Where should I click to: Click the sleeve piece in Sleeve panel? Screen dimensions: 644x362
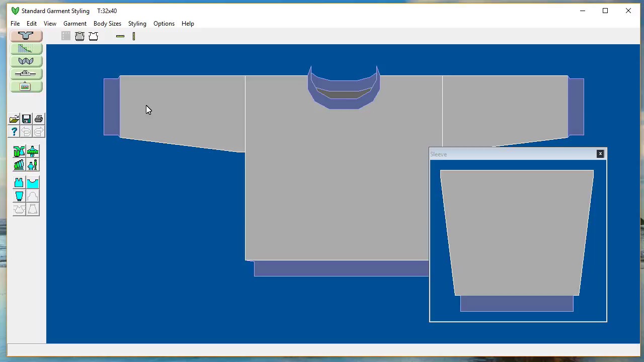[x=517, y=232]
